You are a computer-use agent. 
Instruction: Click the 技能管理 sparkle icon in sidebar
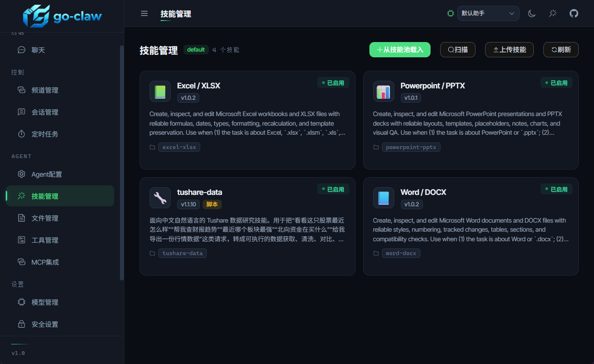22,196
